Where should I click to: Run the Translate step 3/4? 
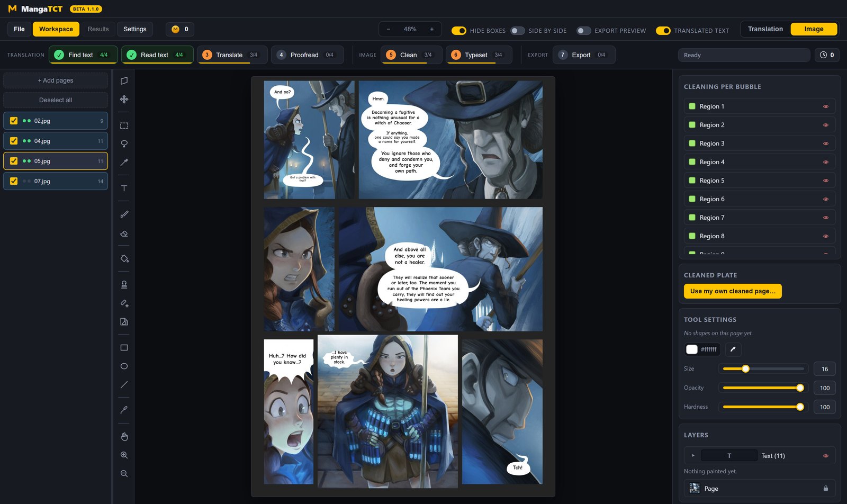pos(232,55)
